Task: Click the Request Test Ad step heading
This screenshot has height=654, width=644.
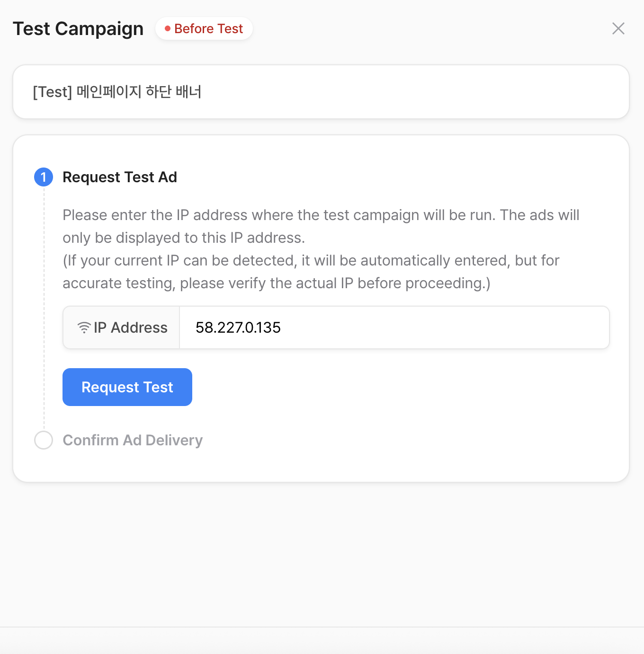Action: (119, 177)
